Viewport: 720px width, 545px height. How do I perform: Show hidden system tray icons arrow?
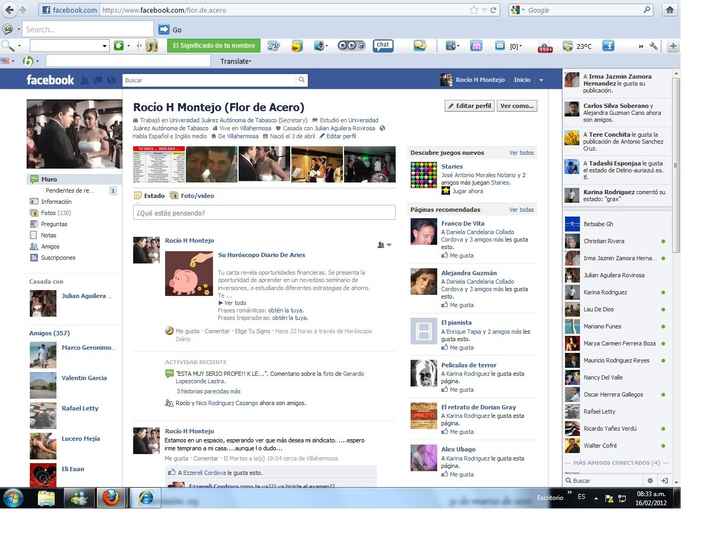(x=596, y=498)
